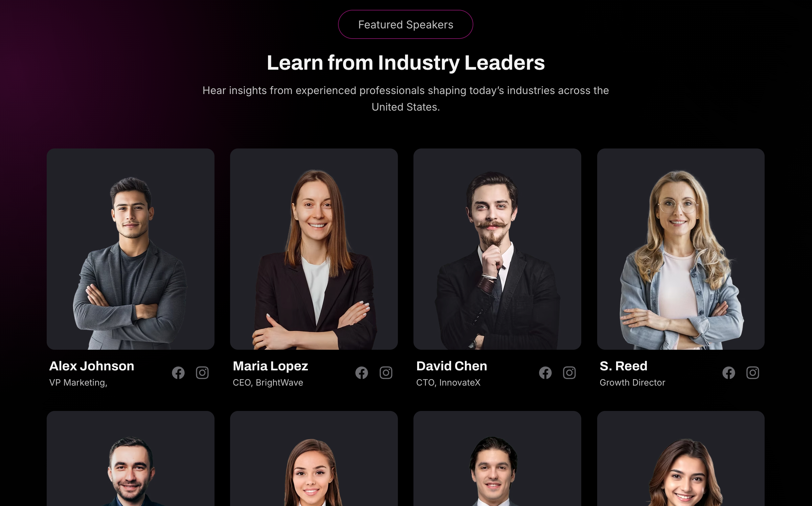812x506 pixels.
Task: Open Alex Johnson's Facebook profile icon
Action: pos(178,373)
